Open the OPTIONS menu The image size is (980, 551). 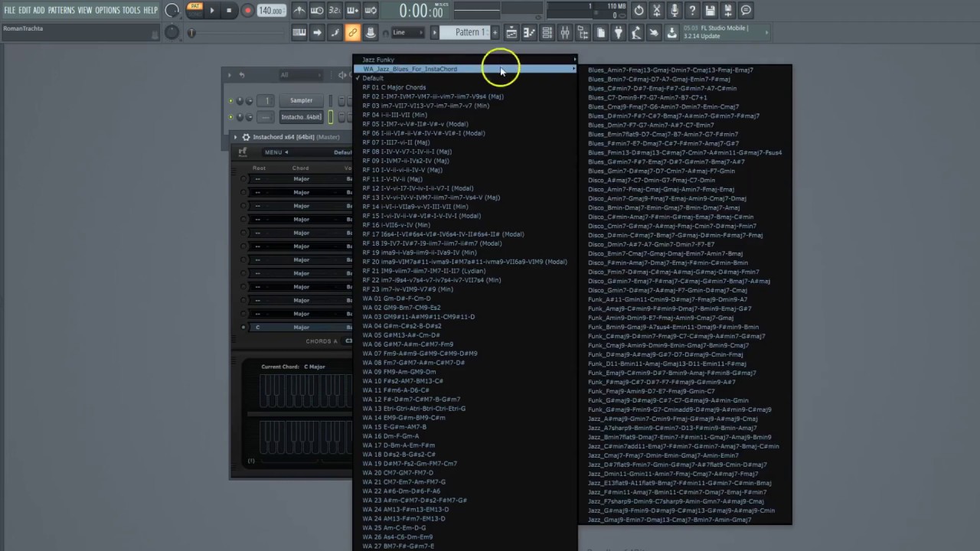point(107,10)
